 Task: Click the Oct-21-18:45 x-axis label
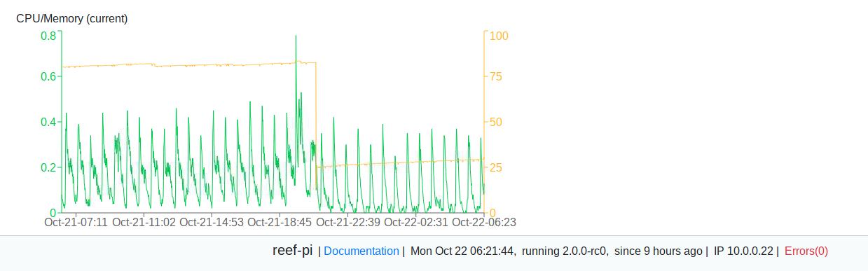click(280, 223)
